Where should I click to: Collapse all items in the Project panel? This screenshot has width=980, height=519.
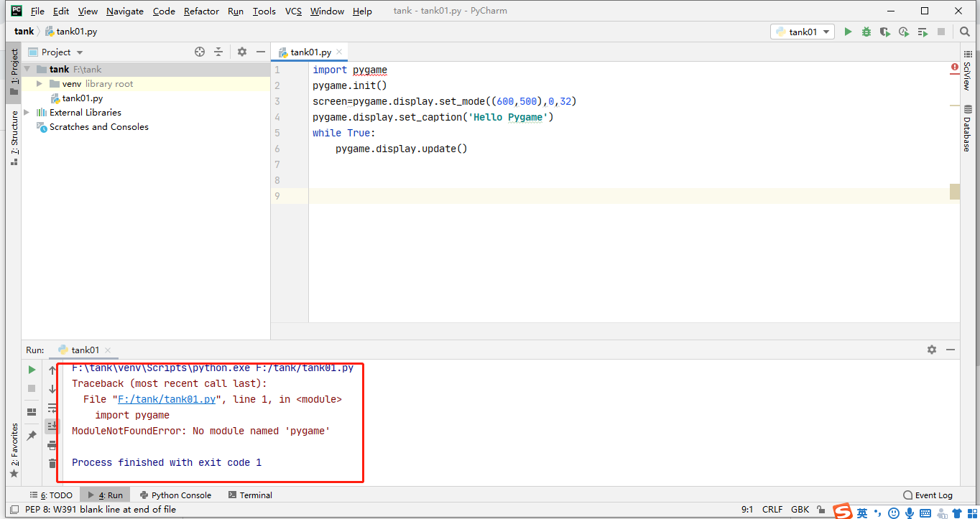(x=218, y=52)
